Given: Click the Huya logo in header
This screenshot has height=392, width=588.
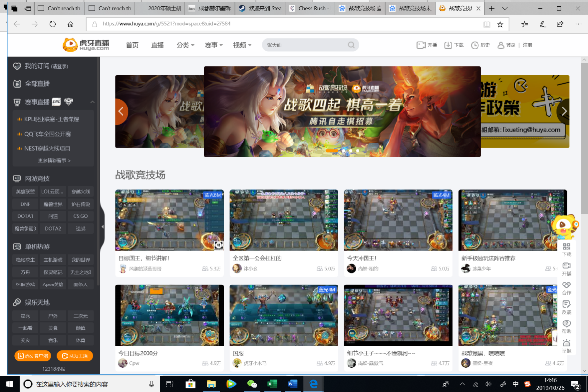Looking at the screenshot, I should click(86, 45).
